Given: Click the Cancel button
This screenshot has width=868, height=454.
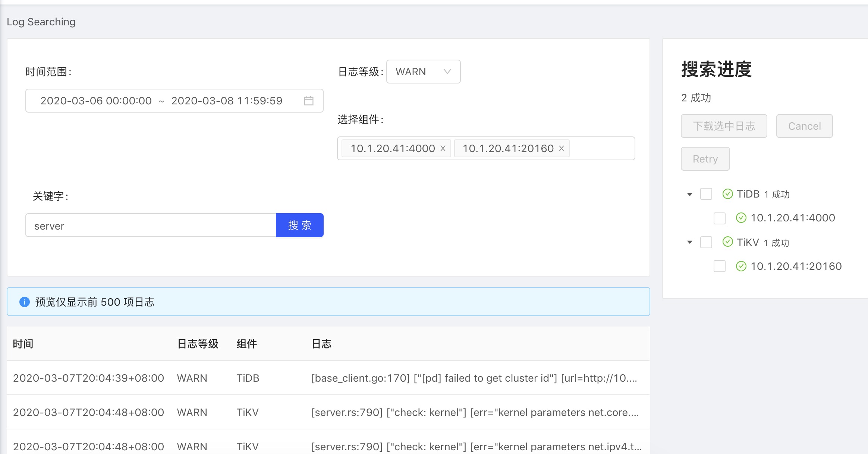Looking at the screenshot, I should click(804, 126).
